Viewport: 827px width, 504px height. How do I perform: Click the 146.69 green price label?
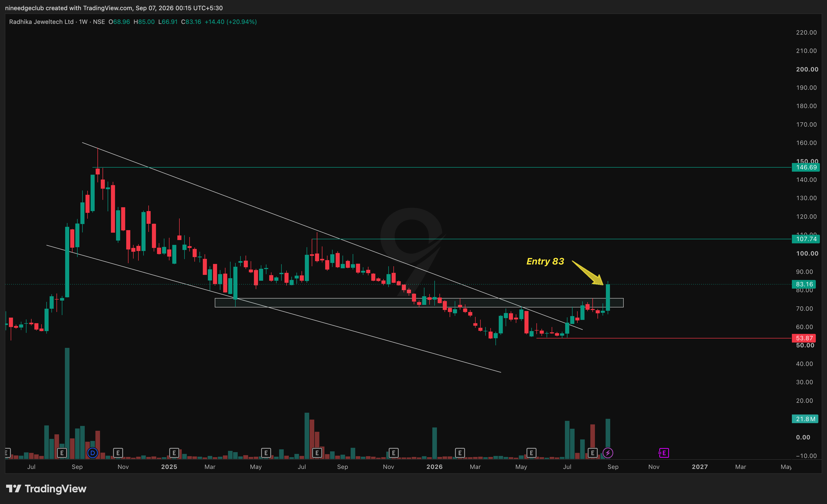pyautogui.click(x=806, y=167)
